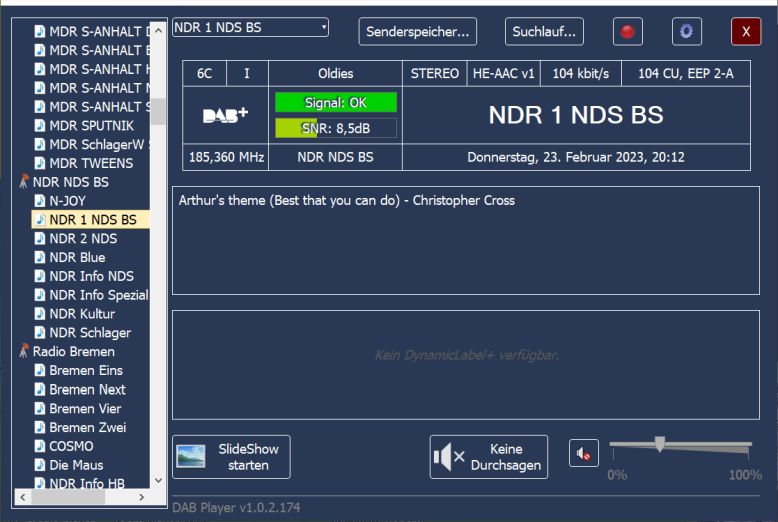Screen dimensions: 778x522
Task: Close the DAB Player with the X button
Action: [x=746, y=32]
